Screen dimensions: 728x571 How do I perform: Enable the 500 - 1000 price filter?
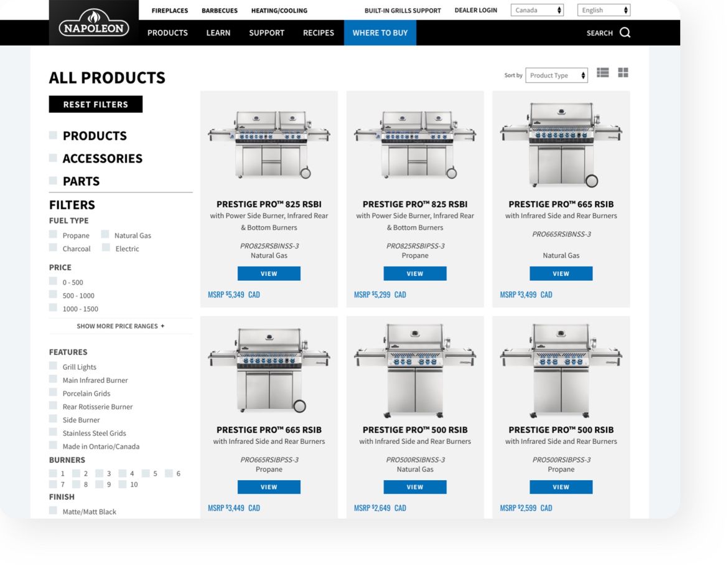tap(53, 295)
